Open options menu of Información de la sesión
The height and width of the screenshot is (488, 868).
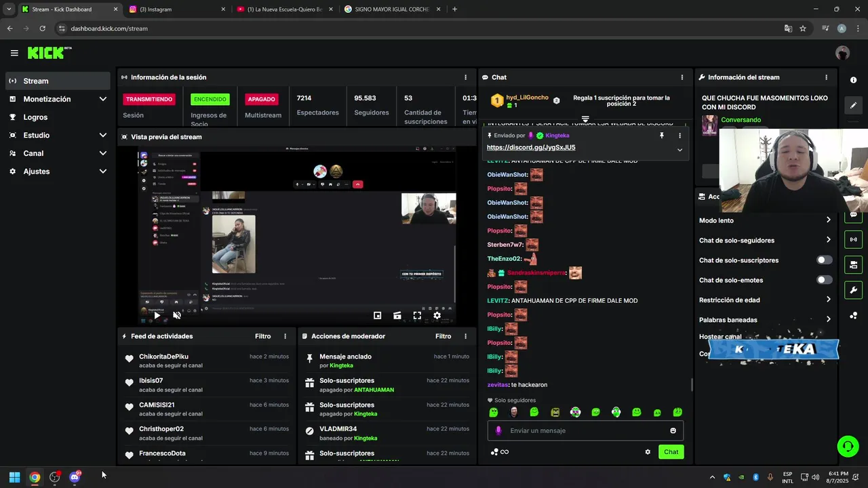coord(465,77)
